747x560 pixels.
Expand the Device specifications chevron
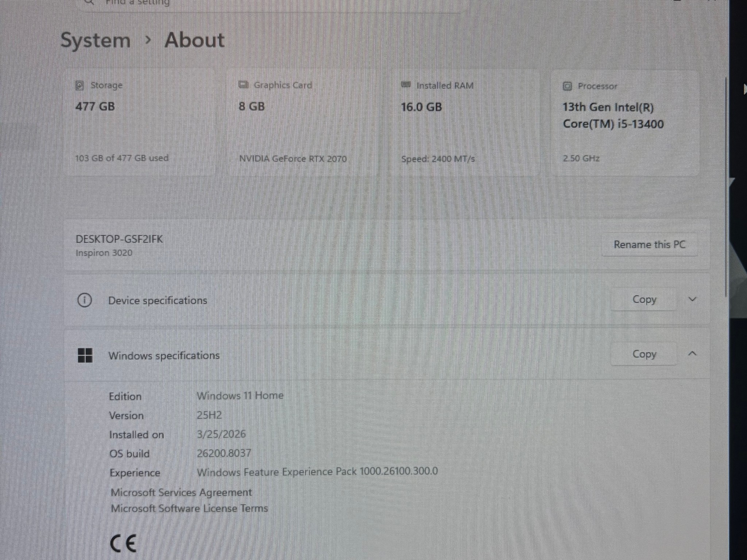click(692, 300)
